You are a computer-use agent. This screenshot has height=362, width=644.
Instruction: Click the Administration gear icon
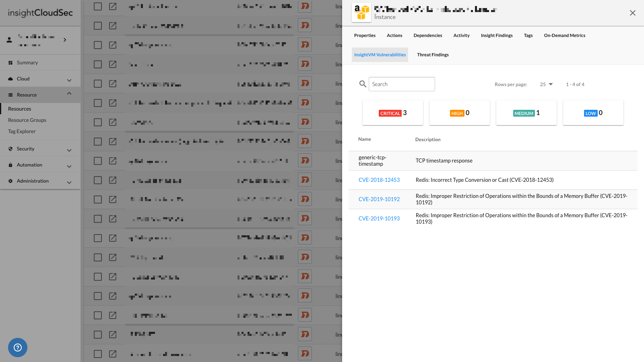point(10,181)
